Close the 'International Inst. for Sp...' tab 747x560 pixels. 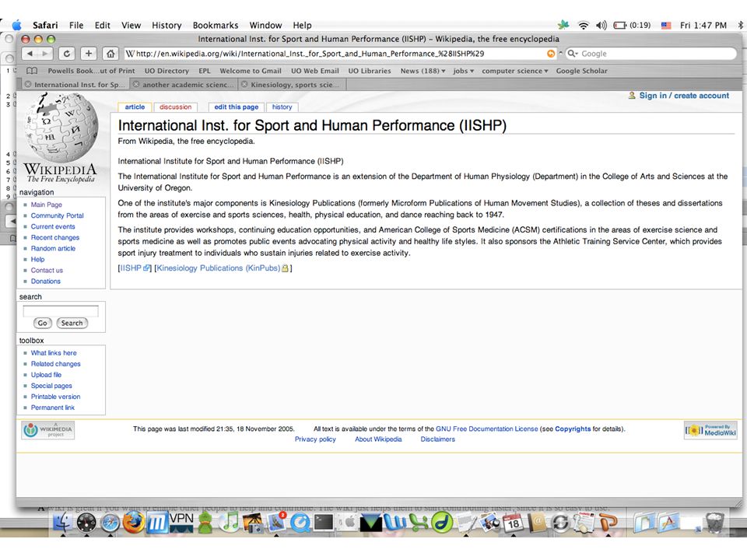28,85
